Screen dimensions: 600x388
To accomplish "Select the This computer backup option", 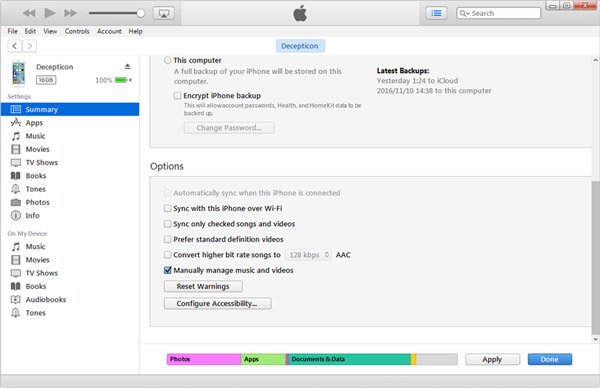I will pyautogui.click(x=167, y=60).
